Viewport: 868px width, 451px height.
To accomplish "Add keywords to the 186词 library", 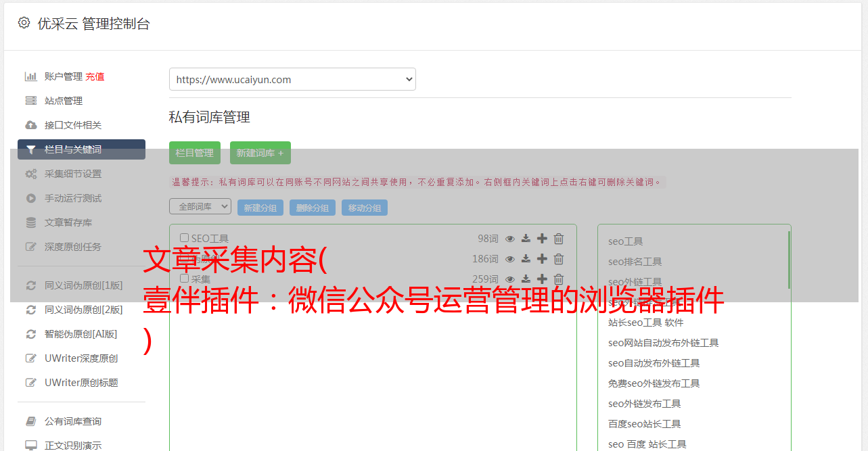I will pyautogui.click(x=542, y=259).
